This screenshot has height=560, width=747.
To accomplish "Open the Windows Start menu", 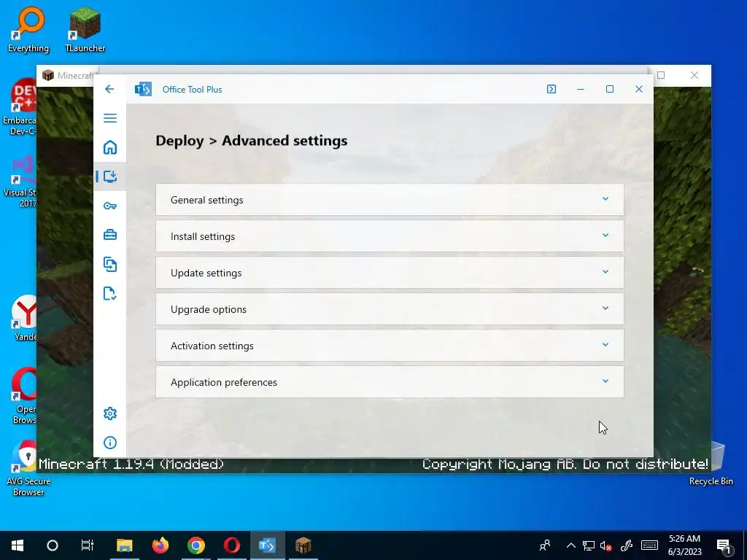I will click(18, 545).
